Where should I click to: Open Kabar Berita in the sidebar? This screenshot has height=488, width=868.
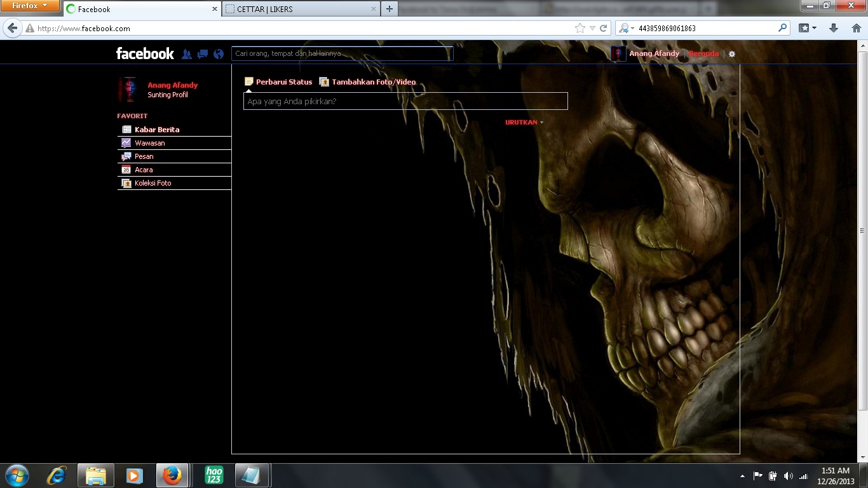click(174, 130)
